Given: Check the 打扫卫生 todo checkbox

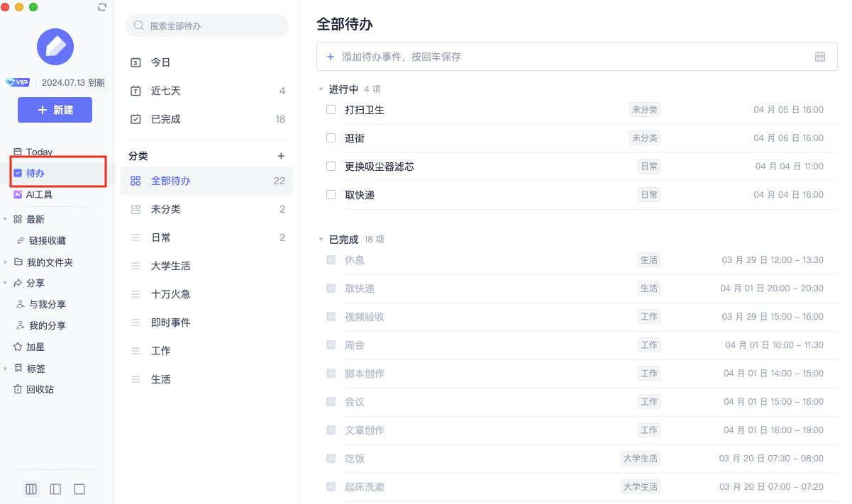Looking at the screenshot, I should (331, 110).
